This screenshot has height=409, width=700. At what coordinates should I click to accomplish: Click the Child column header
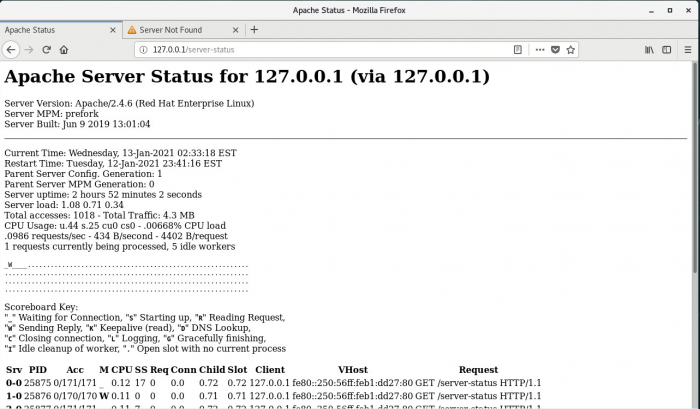[212, 370]
